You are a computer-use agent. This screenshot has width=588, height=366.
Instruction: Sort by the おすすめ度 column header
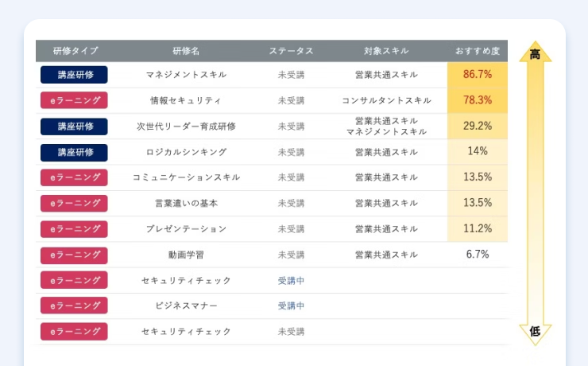[478, 51]
